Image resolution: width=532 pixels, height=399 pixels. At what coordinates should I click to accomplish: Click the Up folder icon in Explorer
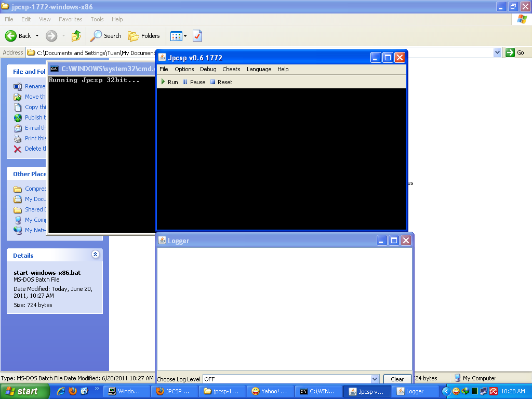[x=76, y=36]
